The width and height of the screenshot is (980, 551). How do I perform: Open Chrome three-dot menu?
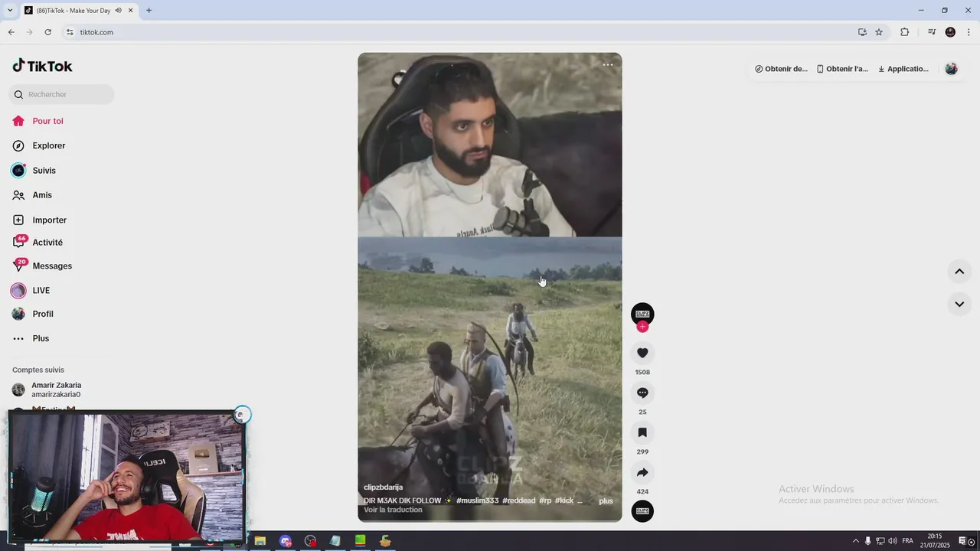coord(969,32)
